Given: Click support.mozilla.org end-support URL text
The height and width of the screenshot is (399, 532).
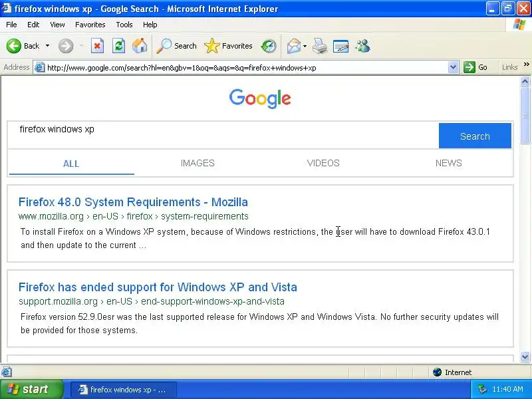Looking at the screenshot, I should [152, 301].
